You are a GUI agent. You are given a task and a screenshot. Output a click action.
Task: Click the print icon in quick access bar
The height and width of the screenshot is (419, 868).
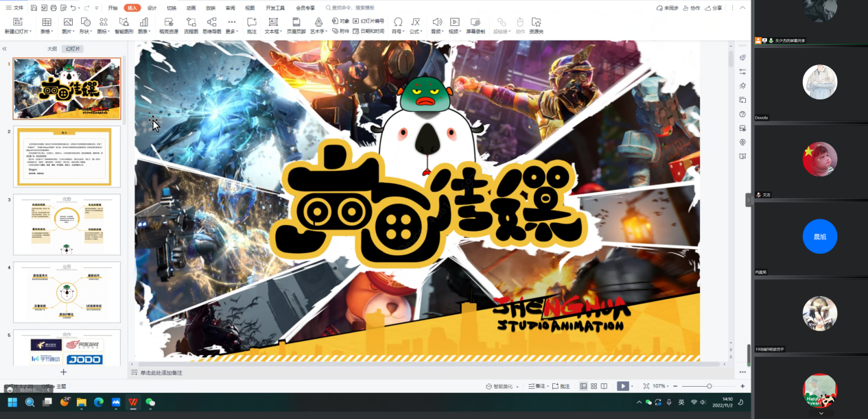click(x=54, y=8)
